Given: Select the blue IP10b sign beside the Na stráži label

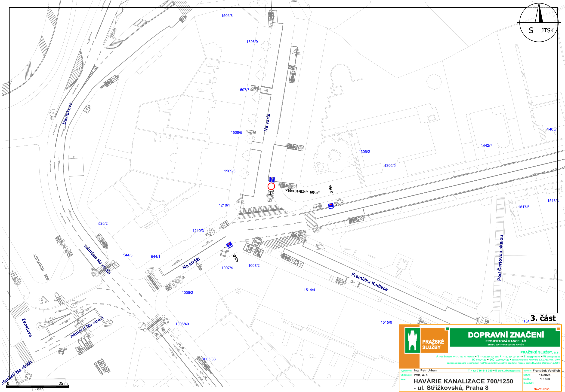Looking at the screenshot, I should click(x=229, y=245).
